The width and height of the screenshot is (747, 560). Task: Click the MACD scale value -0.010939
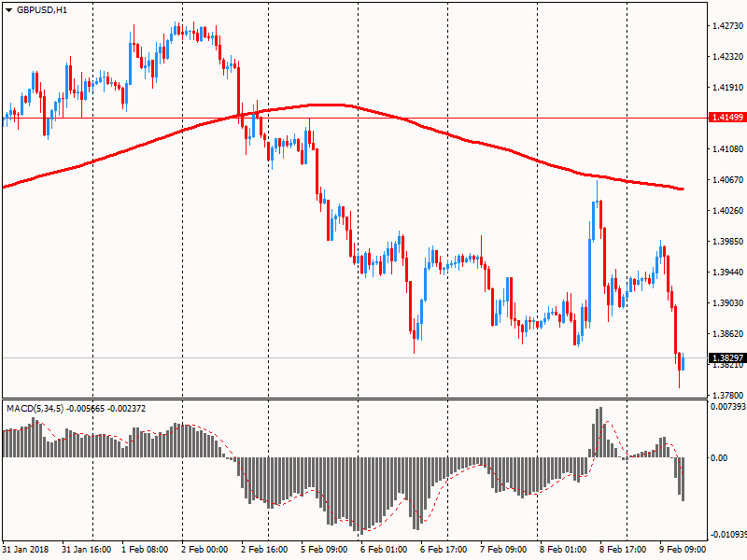(x=728, y=535)
